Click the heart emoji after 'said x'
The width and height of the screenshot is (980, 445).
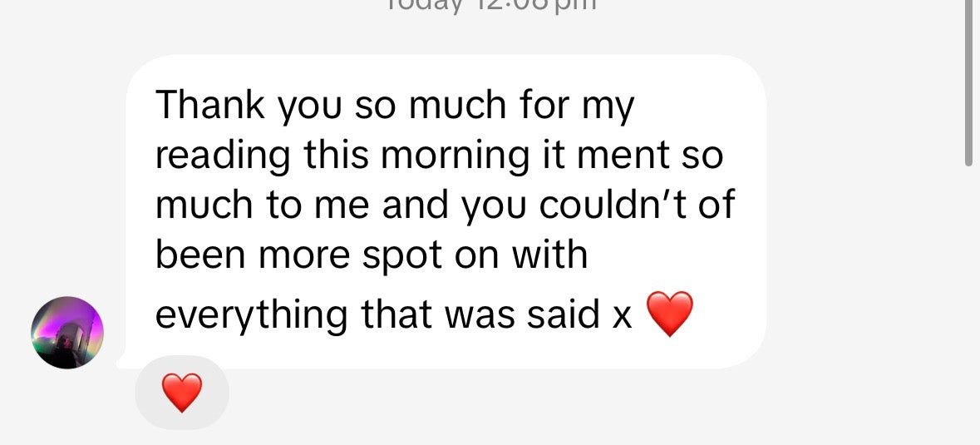point(668,314)
